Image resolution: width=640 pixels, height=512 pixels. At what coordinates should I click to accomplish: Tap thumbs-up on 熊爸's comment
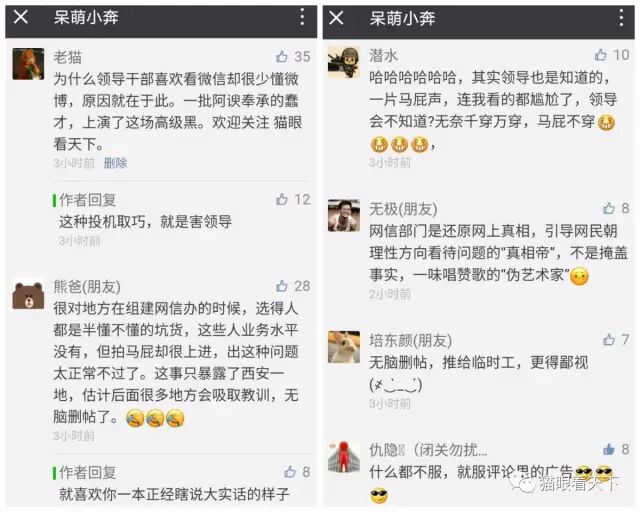pos(282,286)
